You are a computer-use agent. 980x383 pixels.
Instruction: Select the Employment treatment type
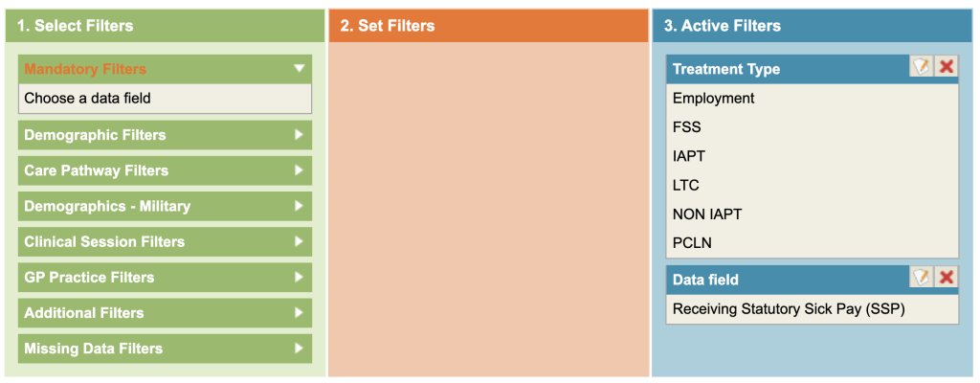714,99
